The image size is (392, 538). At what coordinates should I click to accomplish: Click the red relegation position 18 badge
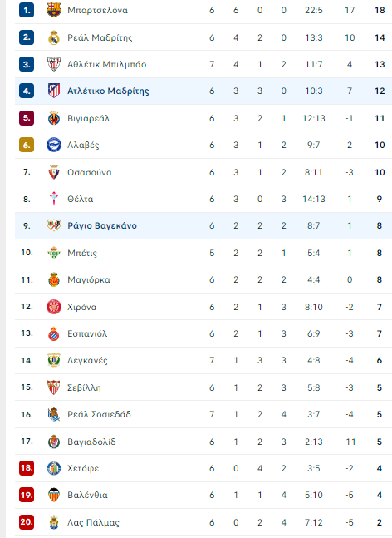coord(27,468)
